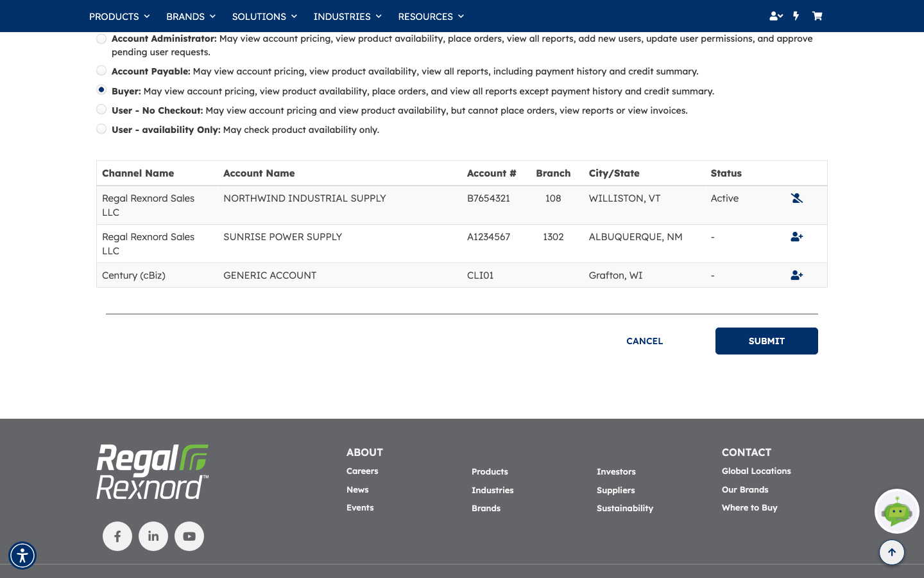Open the accessibility options icon
Viewport: 924px width, 578px height.
[x=22, y=556]
